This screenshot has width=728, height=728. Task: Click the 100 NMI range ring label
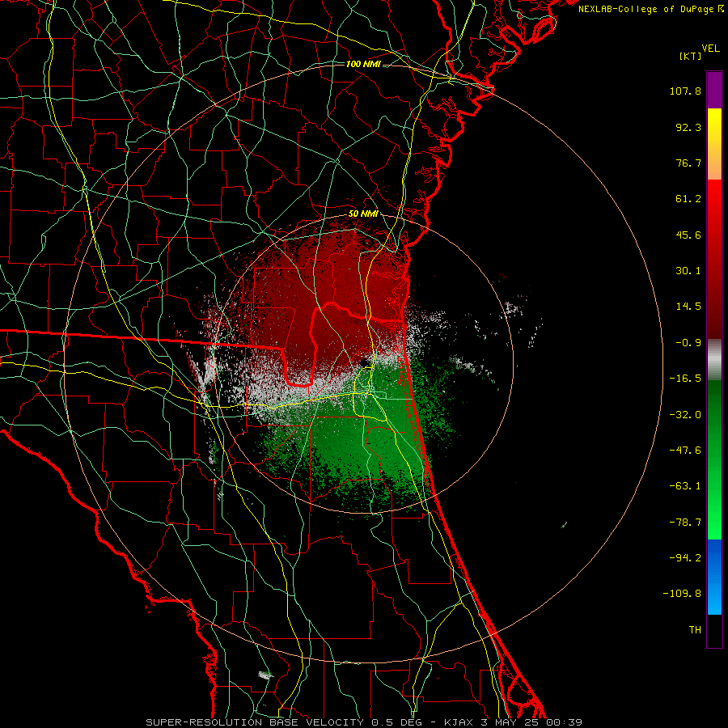(363, 64)
